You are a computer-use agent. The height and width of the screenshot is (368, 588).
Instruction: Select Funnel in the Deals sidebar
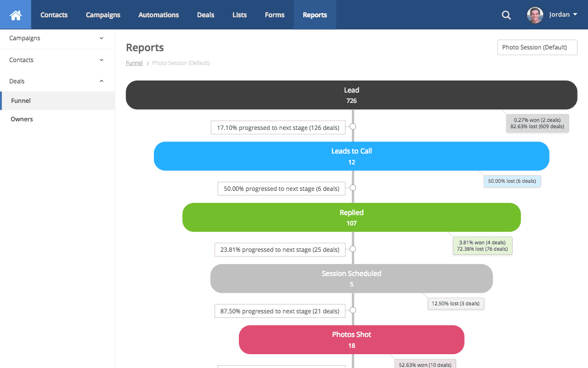(21, 100)
